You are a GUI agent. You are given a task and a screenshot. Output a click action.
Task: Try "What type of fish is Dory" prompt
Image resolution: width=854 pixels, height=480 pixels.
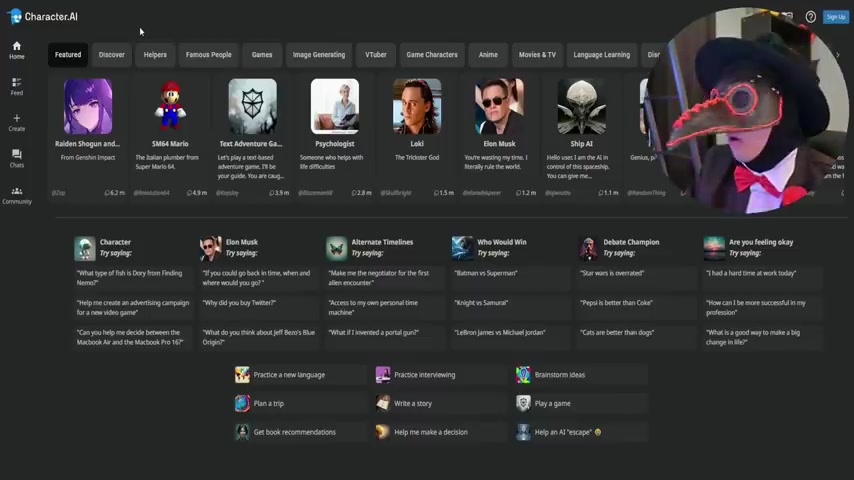[x=133, y=278]
